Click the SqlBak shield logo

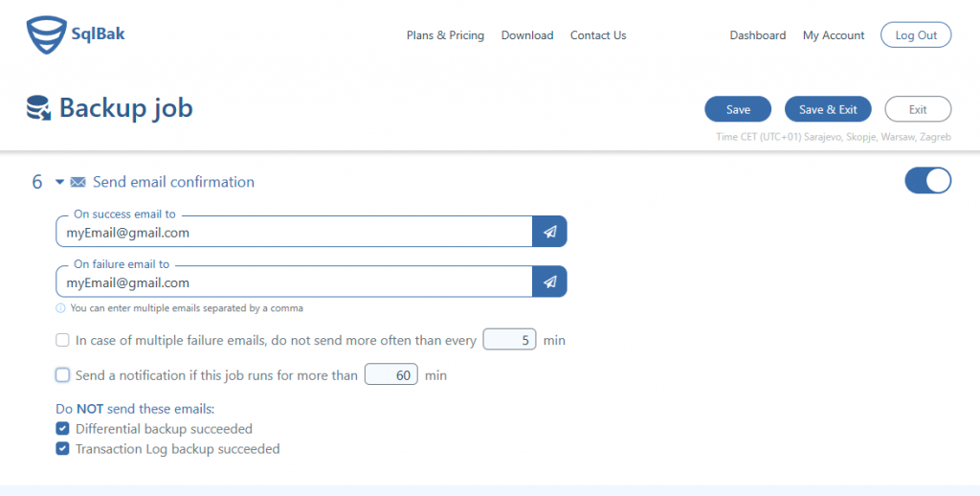(x=46, y=35)
